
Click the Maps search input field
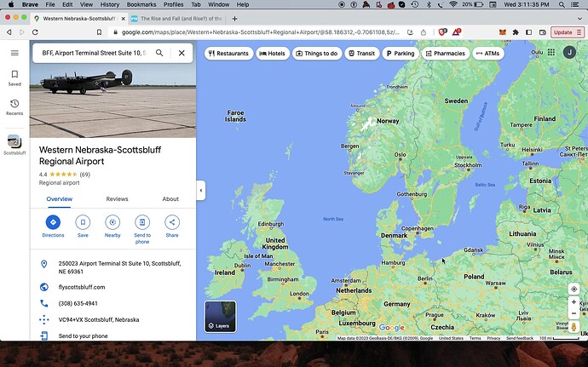coord(94,53)
